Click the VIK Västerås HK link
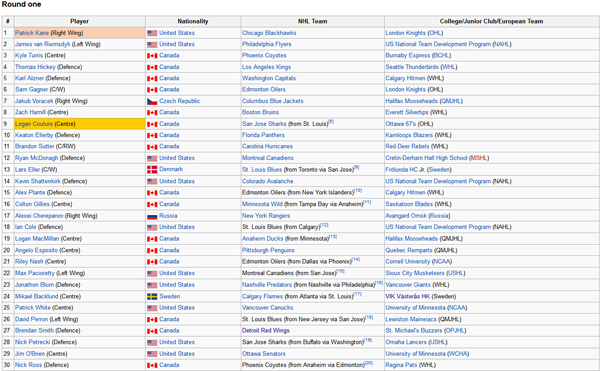This screenshot has height=371, width=600. [408, 296]
